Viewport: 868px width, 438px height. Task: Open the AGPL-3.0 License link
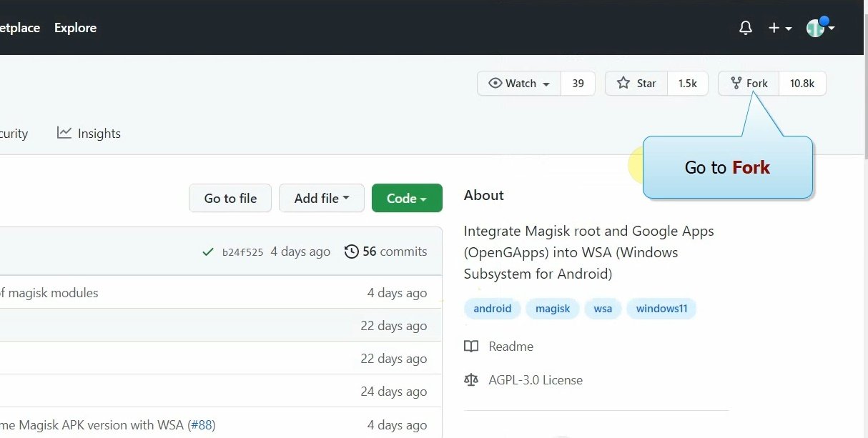(x=536, y=380)
